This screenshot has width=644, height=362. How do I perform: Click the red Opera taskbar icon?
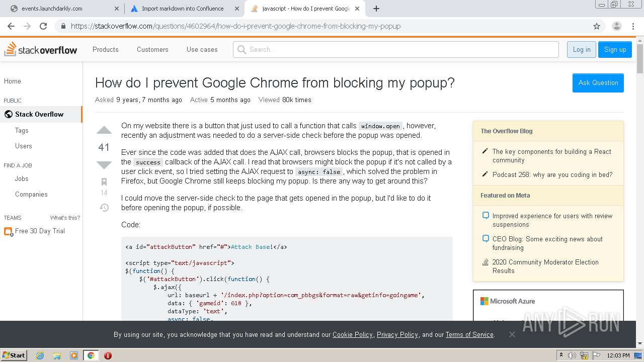tap(108, 355)
